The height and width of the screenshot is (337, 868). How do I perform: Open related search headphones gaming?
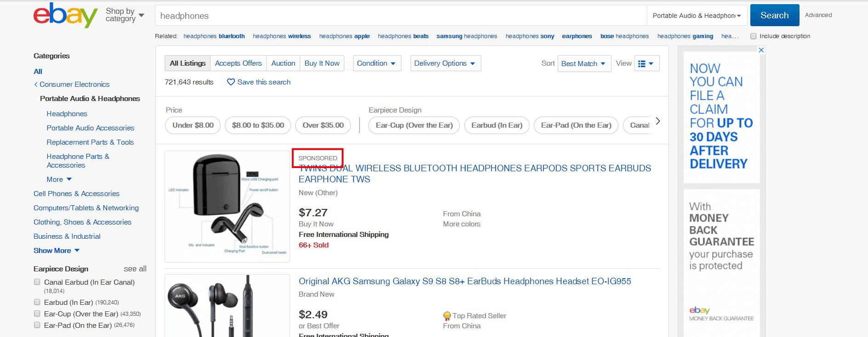point(685,36)
